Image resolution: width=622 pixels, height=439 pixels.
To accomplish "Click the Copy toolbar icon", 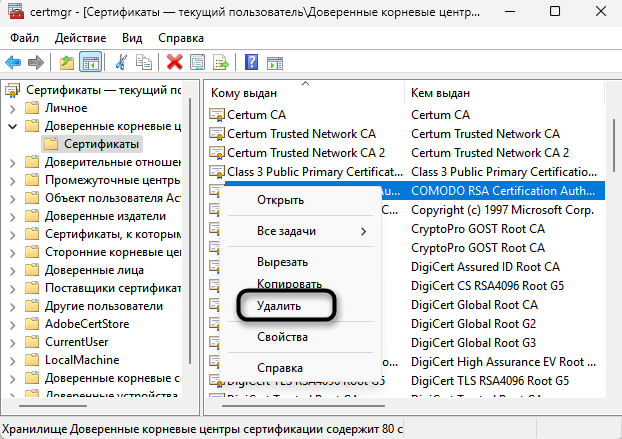I will (144, 62).
